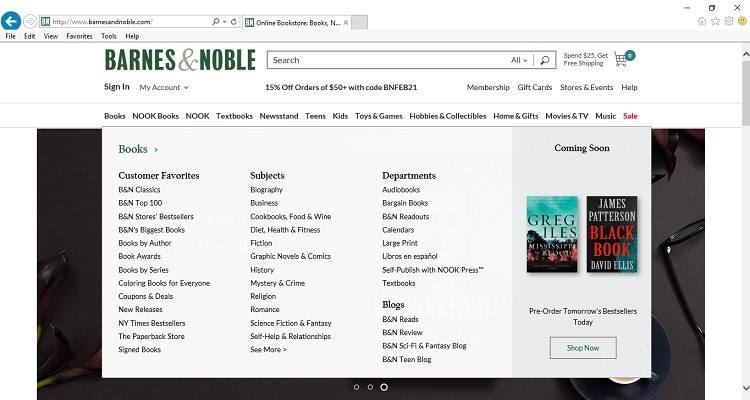Click the smiley feedback icon
Image resolution: width=750 pixels, height=400 pixels.
click(x=742, y=21)
